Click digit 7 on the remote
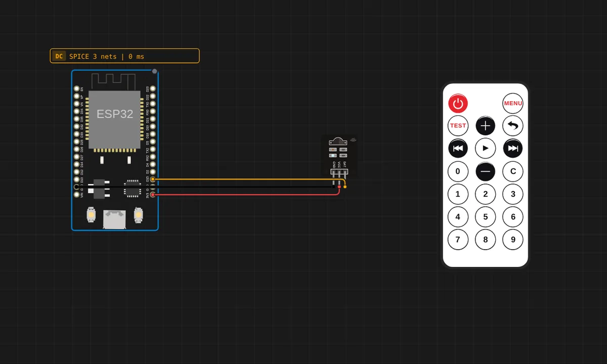 tap(458, 240)
